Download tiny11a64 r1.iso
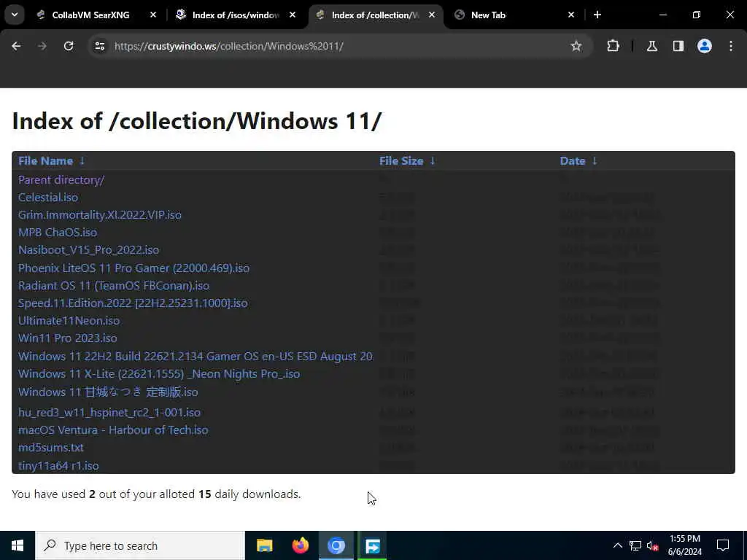Screen dimensions: 747x560 coord(58,466)
